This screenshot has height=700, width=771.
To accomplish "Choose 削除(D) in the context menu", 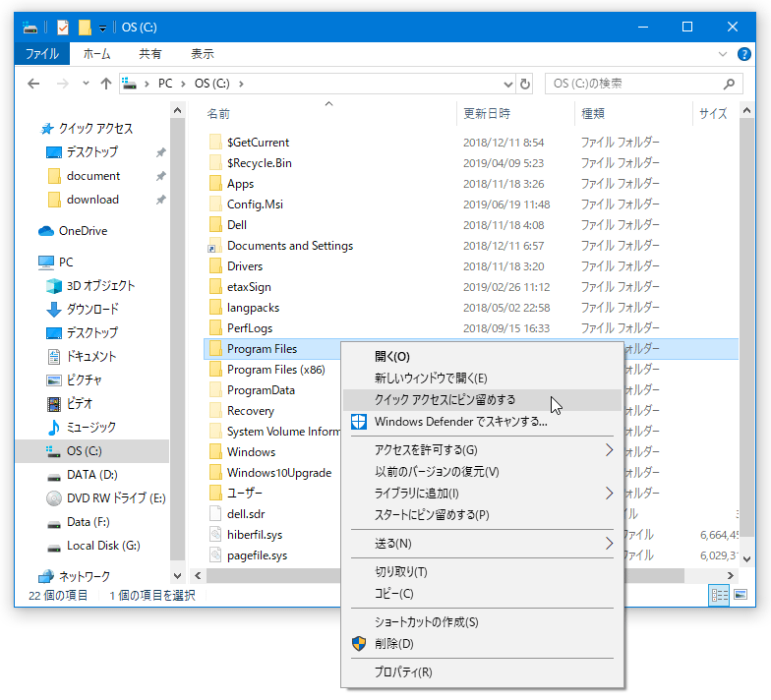I will pos(482,644).
